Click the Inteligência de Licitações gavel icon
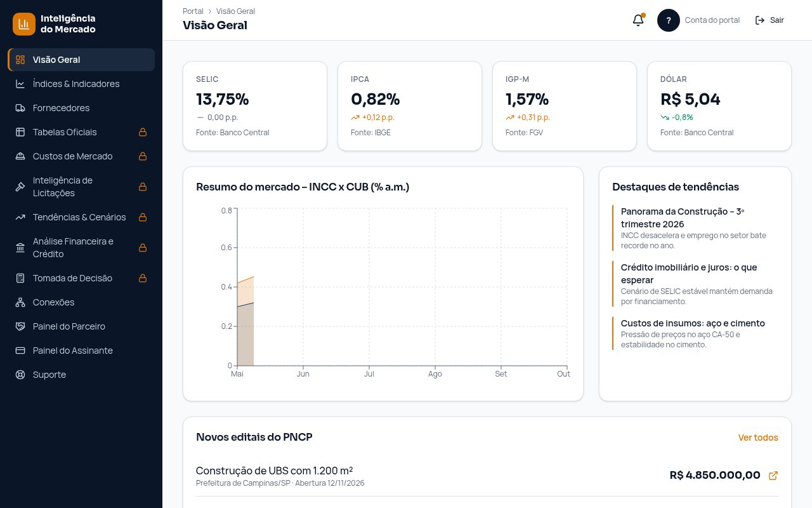The image size is (812, 508). pos(20,187)
